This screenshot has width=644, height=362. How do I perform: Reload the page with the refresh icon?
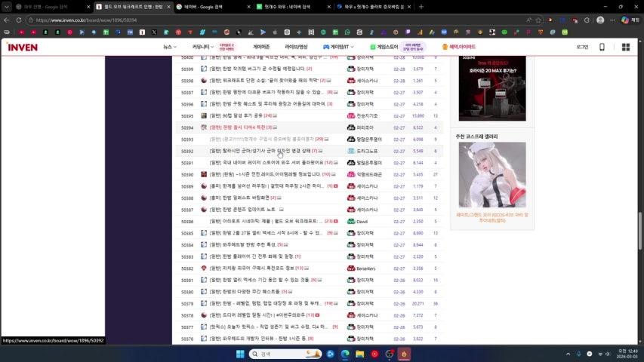[x=18, y=20]
